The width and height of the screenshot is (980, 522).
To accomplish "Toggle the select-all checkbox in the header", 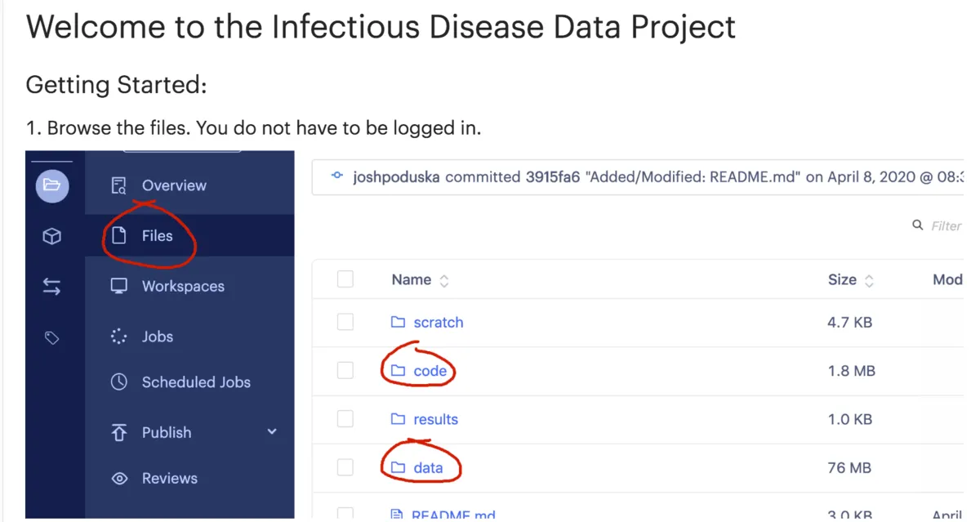I will tap(345, 279).
